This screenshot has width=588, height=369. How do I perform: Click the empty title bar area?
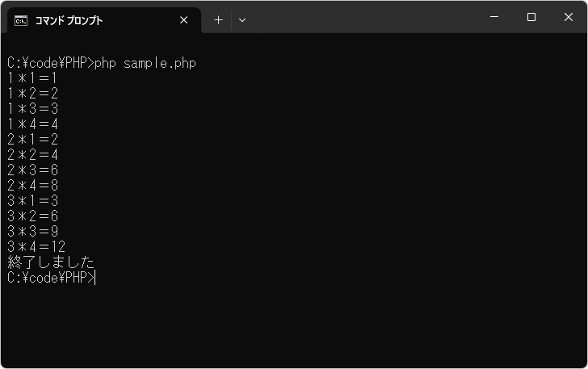click(x=363, y=18)
